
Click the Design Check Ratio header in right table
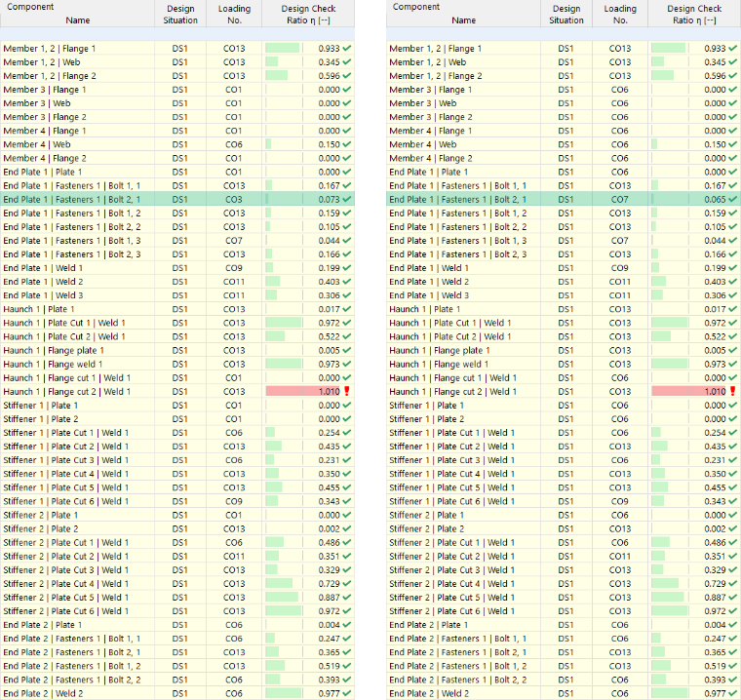pyautogui.click(x=694, y=15)
